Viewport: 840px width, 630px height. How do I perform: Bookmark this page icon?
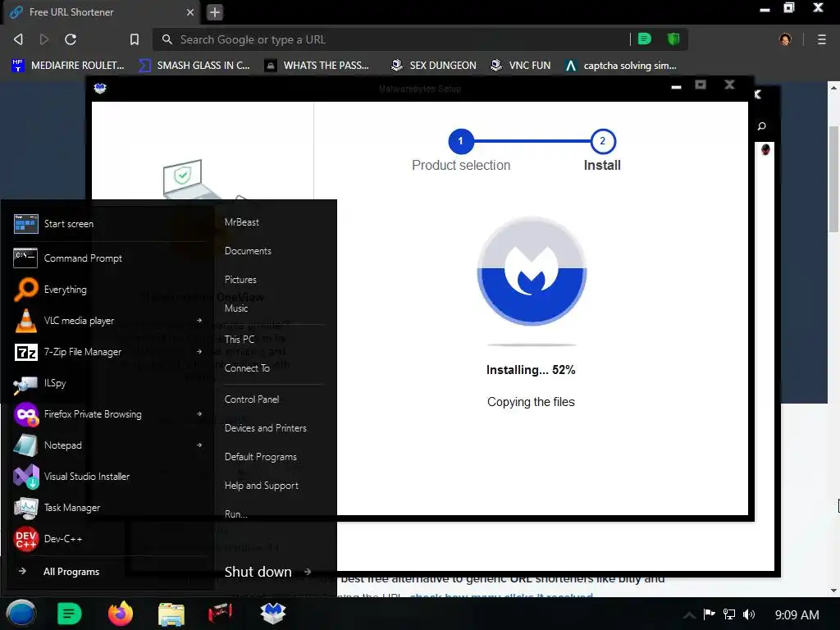coord(135,39)
